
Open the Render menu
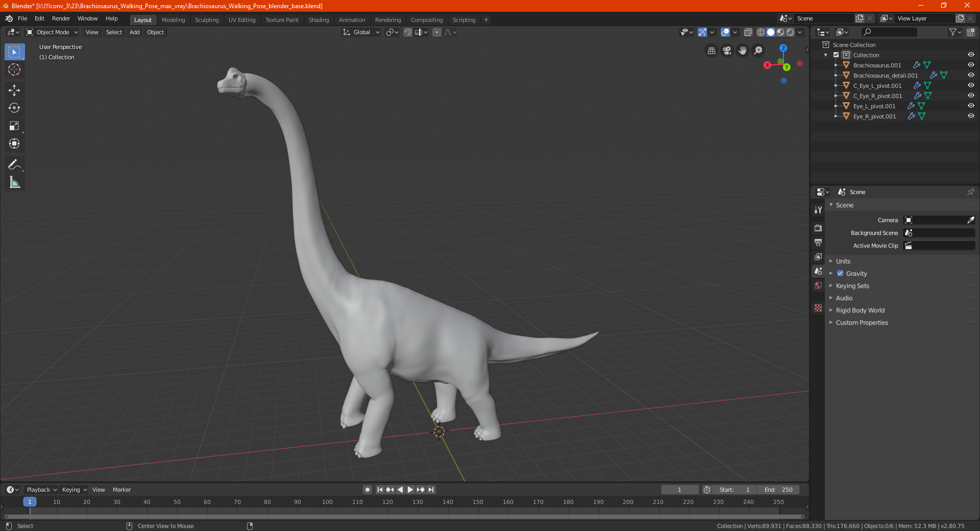pos(61,18)
